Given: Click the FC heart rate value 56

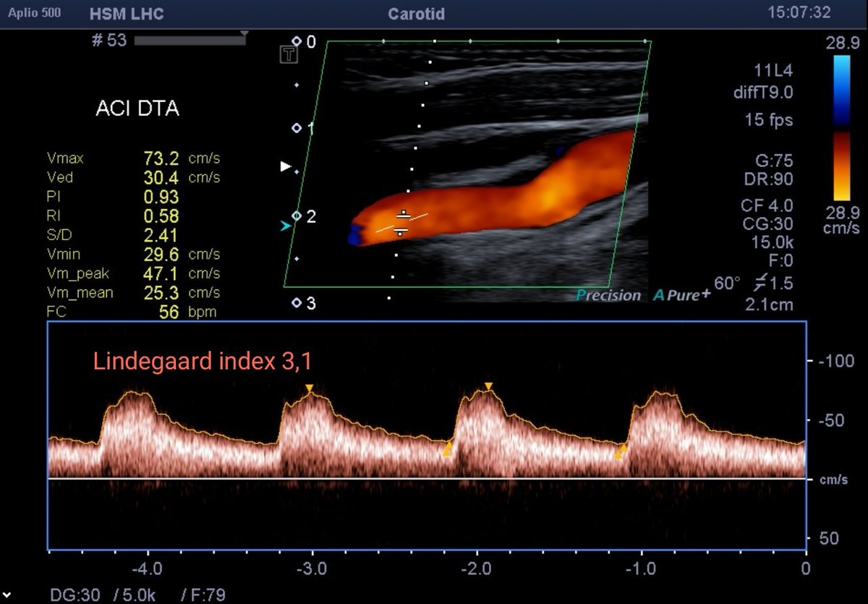Looking at the screenshot, I should 169,312.
